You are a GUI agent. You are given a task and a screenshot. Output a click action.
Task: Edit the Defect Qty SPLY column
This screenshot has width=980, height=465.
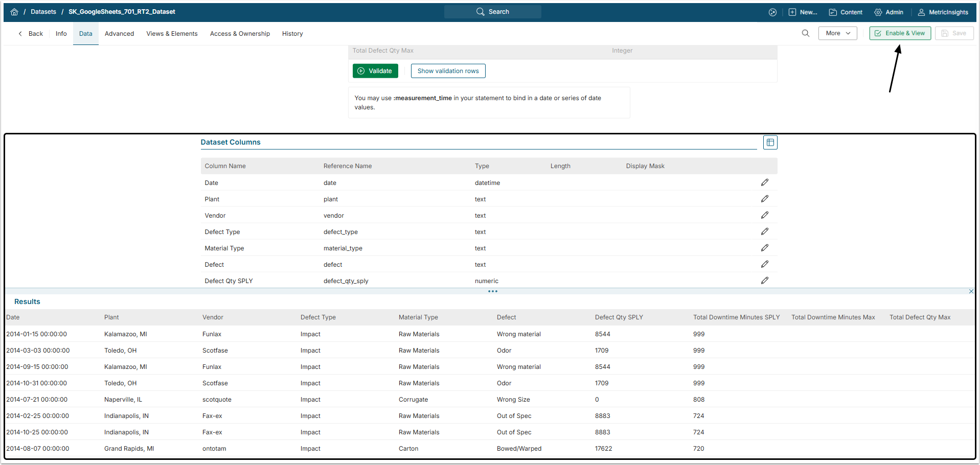pyautogui.click(x=764, y=281)
